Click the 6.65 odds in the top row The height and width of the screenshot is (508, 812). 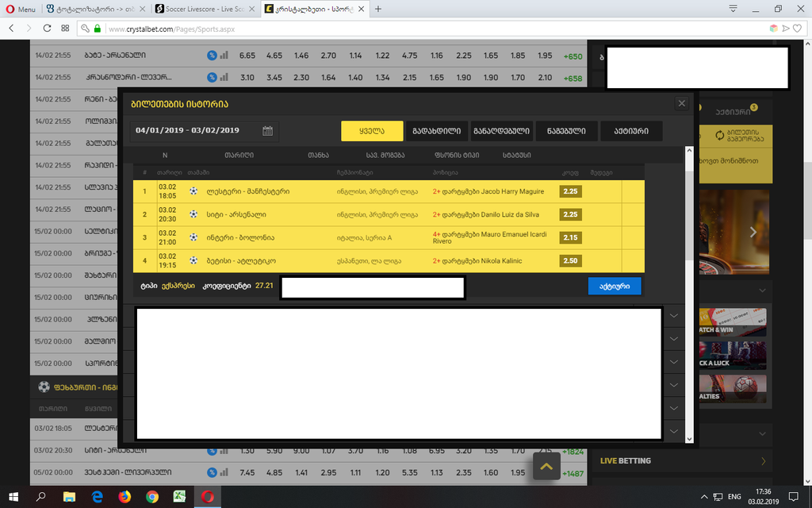(247, 56)
